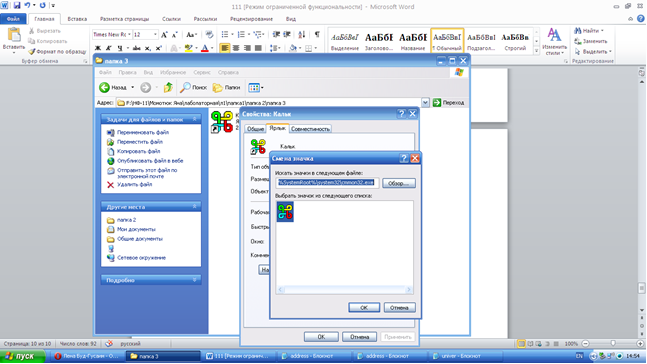Viewport: 647px width, 364px height.
Task: Switch to the Рецензирование ribbon tab
Action: (251, 19)
